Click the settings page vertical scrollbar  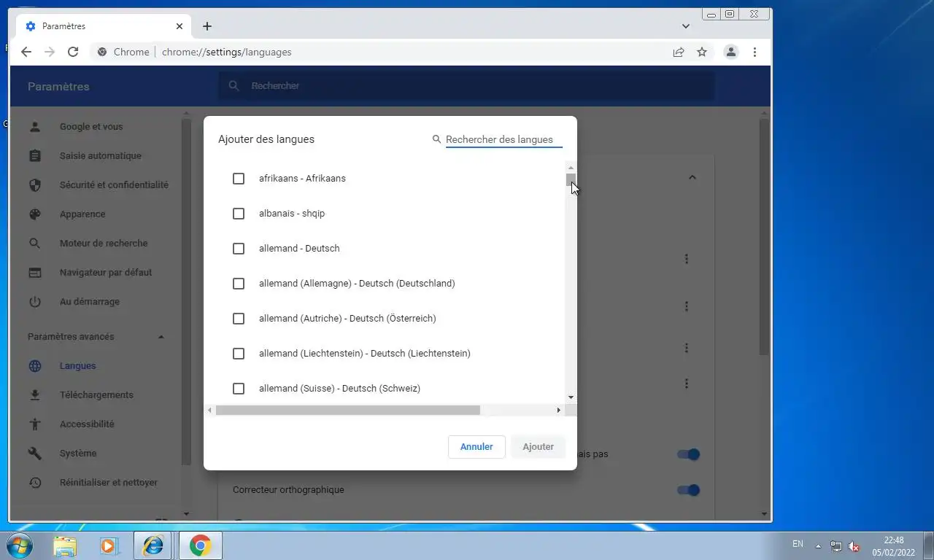click(x=764, y=237)
